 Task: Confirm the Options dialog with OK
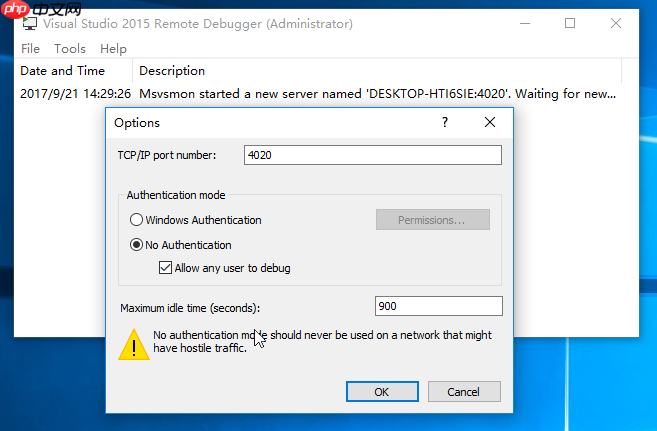(x=382, y=392)
